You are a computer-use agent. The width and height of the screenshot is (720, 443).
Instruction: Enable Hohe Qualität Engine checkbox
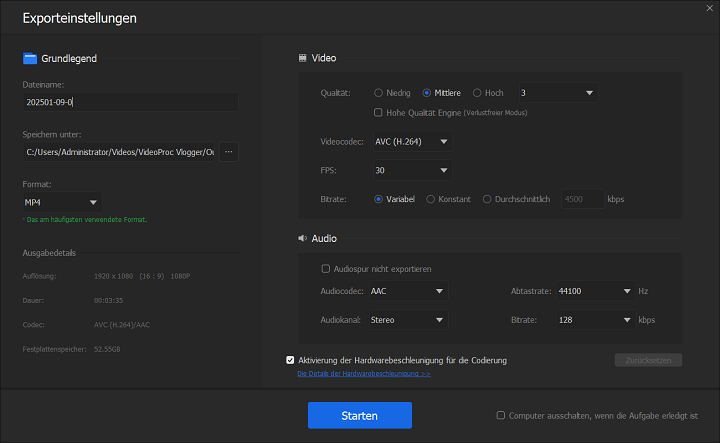(x=378, y=112)
